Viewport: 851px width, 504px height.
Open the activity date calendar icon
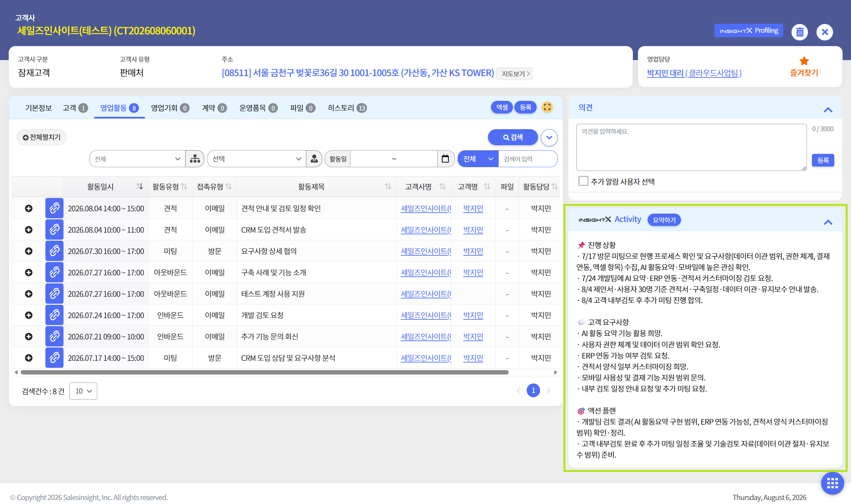pyautogui.click(x=445, y=159)
